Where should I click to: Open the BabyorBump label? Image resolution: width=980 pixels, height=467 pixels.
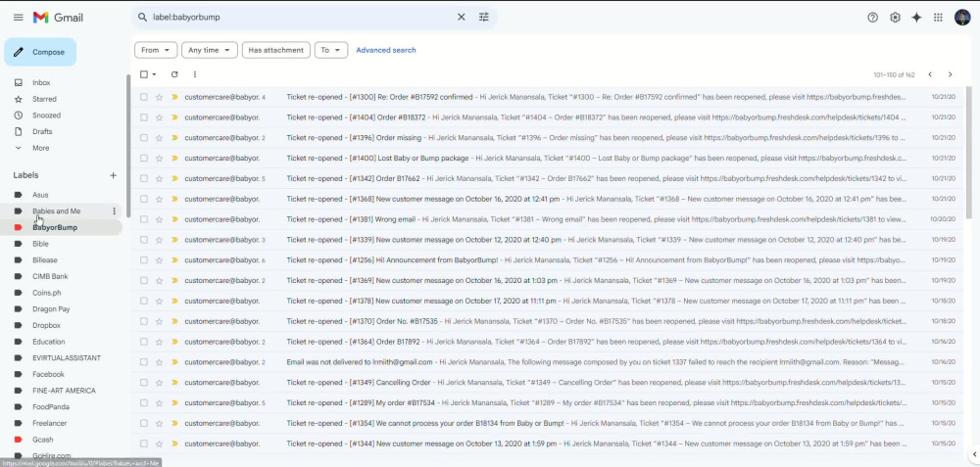click(55, 227)
